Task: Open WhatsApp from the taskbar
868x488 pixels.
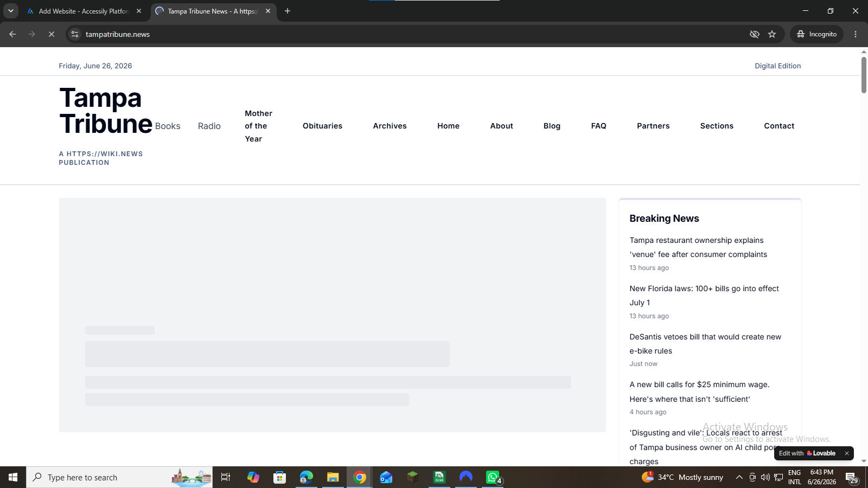Action: click(493, 477)
